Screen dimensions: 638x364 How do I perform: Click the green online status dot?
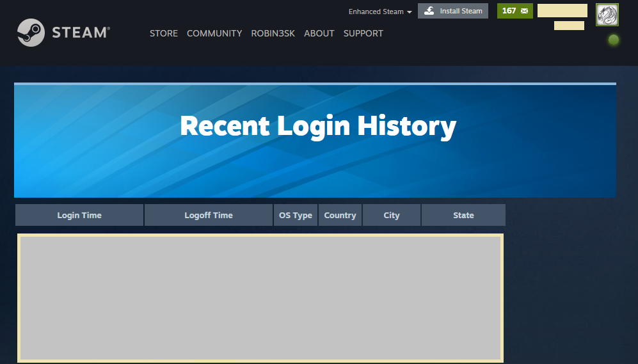click(614, 40)
